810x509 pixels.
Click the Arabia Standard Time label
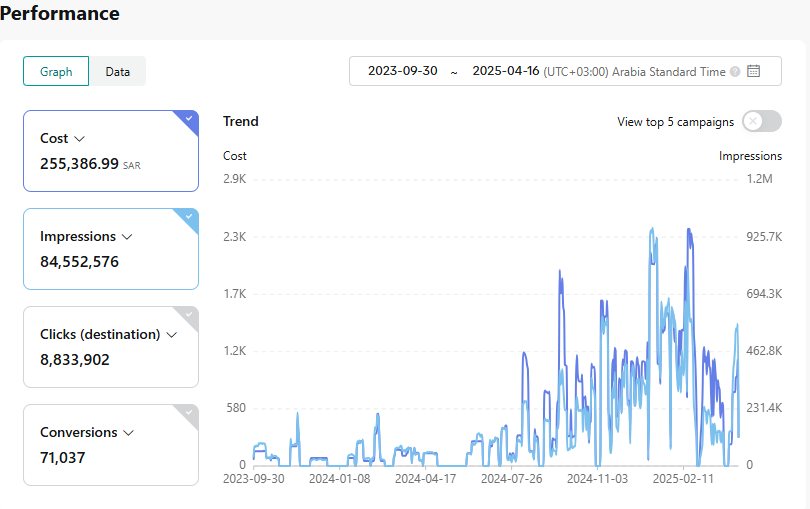[668, 72]
